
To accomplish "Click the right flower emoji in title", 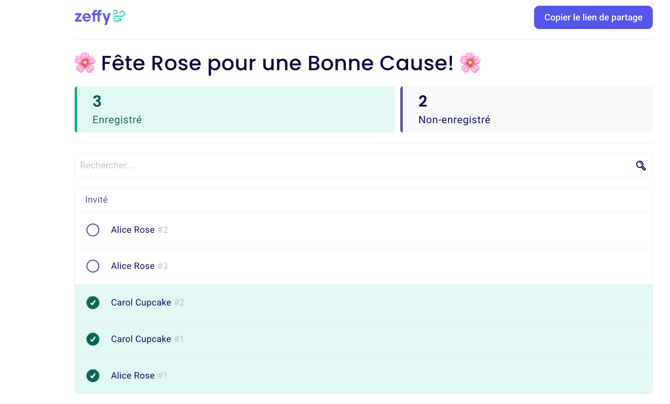I will [470, 63].
